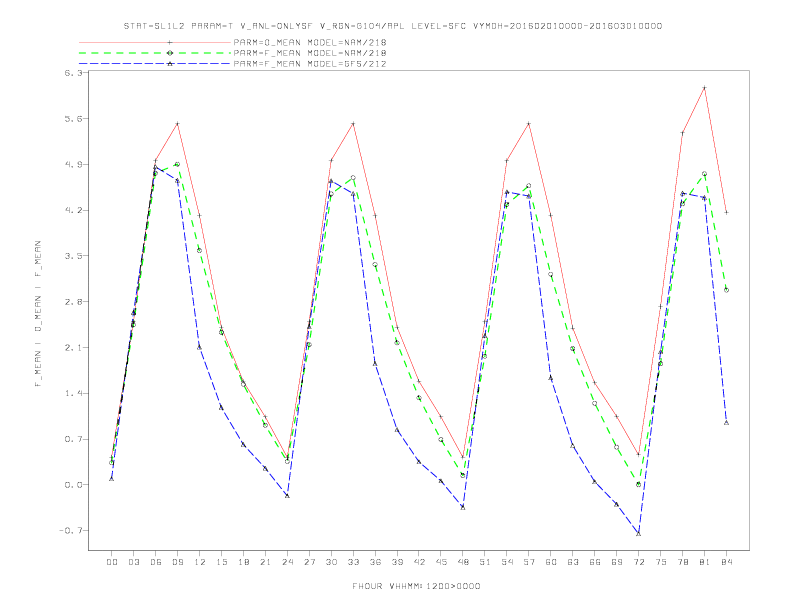Click the blue line's lowest point at hour 72
This screenshot has width=792, height=612.
pos(638,534)
